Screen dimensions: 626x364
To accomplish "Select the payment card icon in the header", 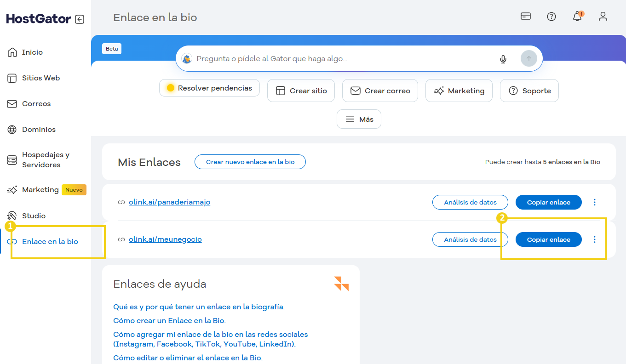I will (525, 17).
